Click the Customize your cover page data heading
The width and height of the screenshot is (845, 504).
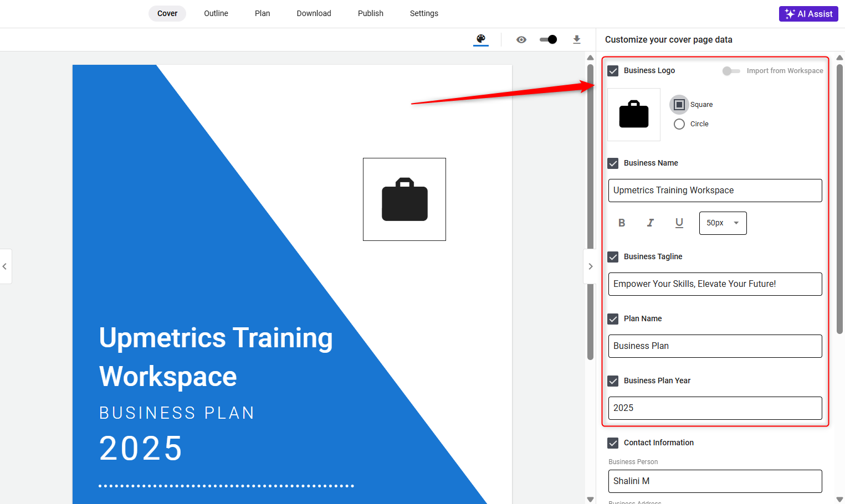pyautogui.click(x=669, y=40)
